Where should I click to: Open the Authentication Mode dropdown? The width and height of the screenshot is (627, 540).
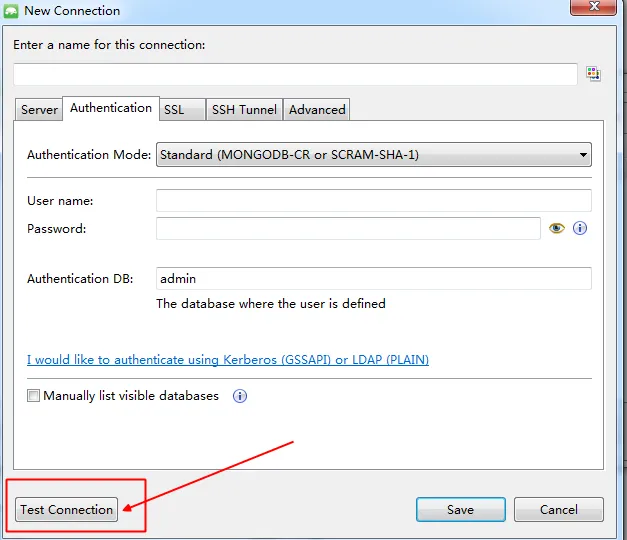pos(374,154)
